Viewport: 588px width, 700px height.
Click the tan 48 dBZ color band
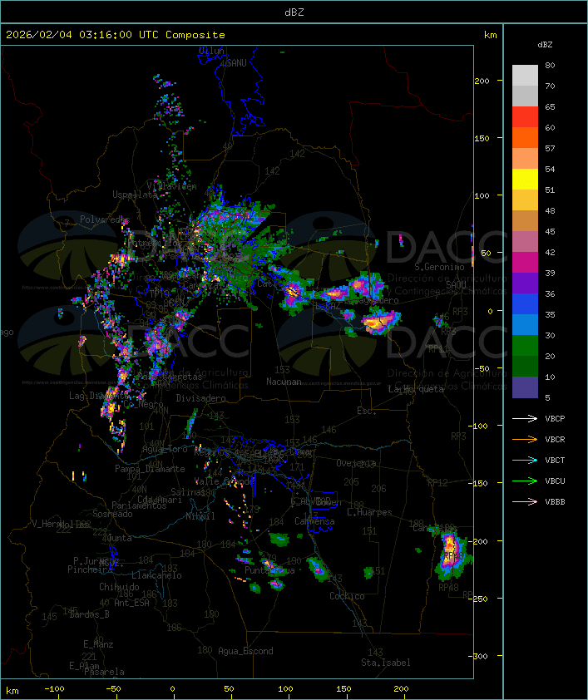[525, 221]
